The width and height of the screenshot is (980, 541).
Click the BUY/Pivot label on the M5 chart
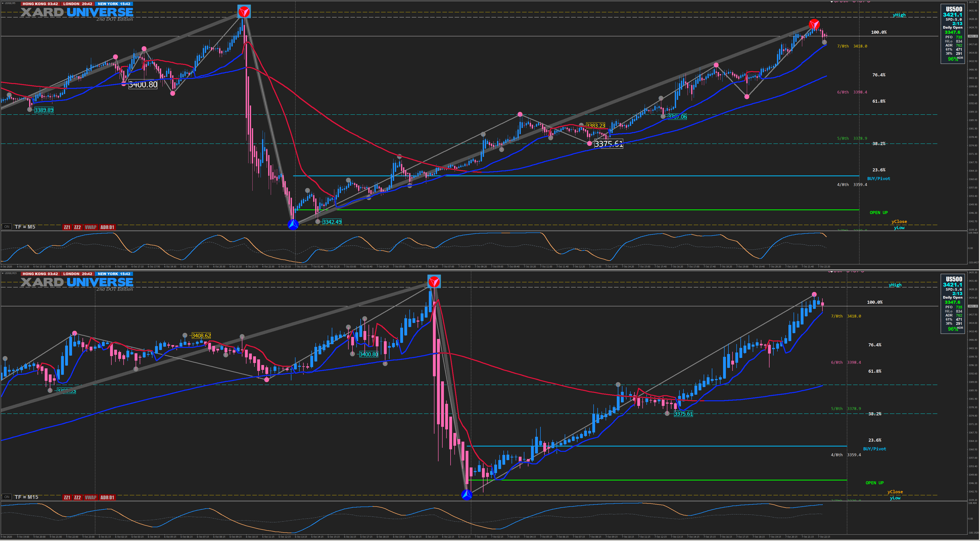[878, 179]
